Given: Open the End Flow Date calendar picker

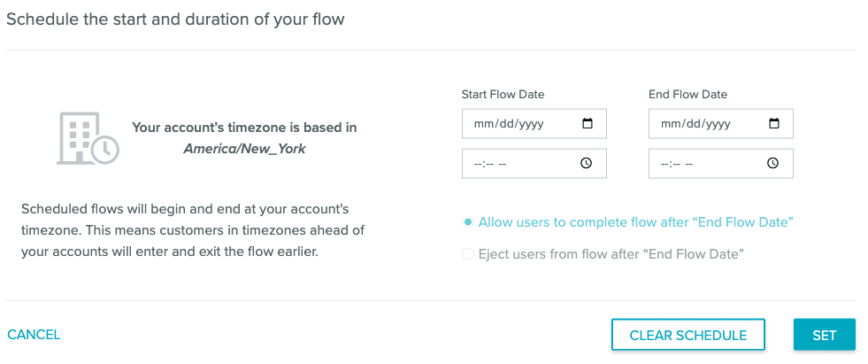Looking at the screenshot, I should point(773,124).
